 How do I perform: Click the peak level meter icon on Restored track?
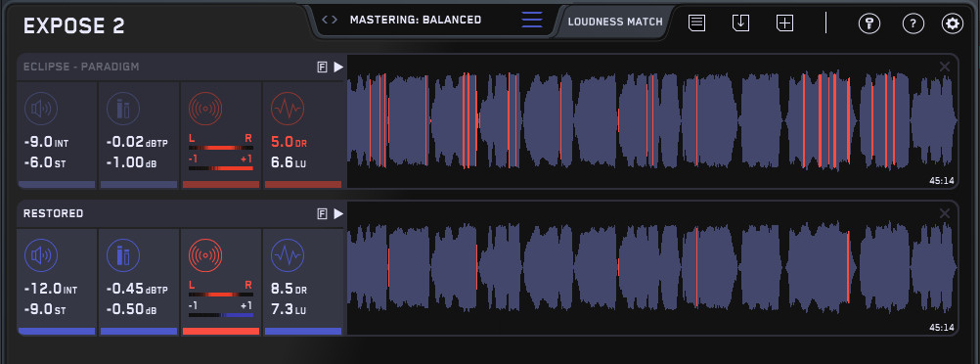[x=122, y=255]
